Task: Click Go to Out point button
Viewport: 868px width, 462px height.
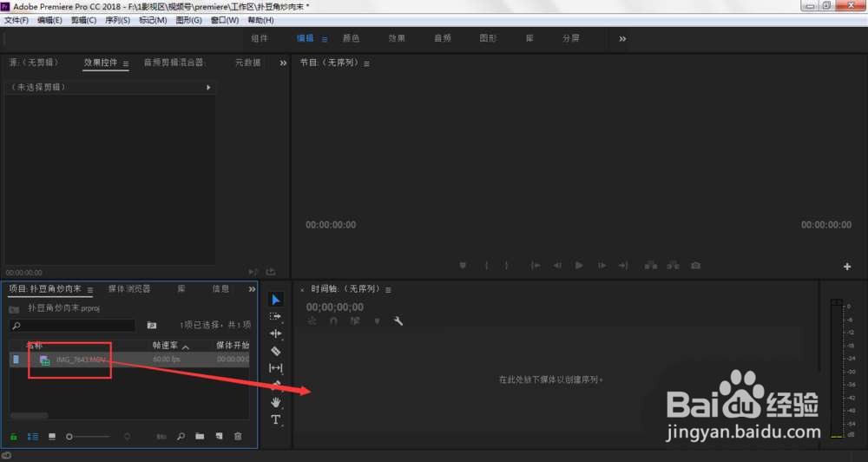Action: coord(623,266)
